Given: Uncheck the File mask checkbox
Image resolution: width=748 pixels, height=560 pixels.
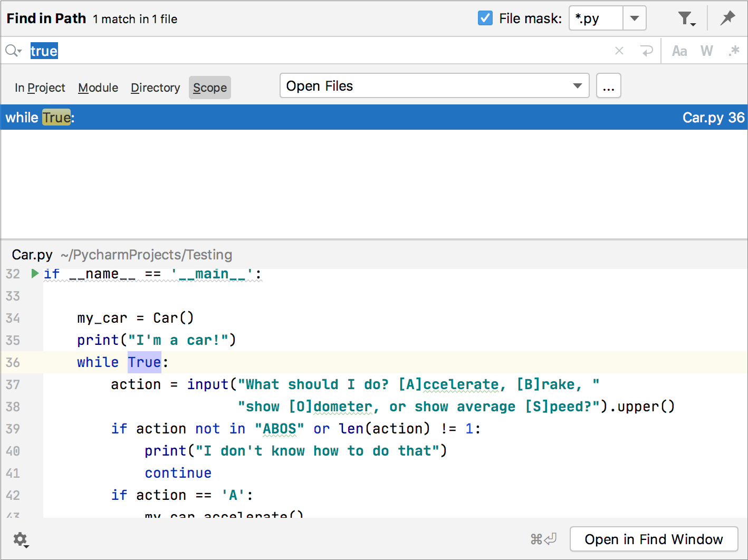Looking at the screenshot, I should point(484,17).
